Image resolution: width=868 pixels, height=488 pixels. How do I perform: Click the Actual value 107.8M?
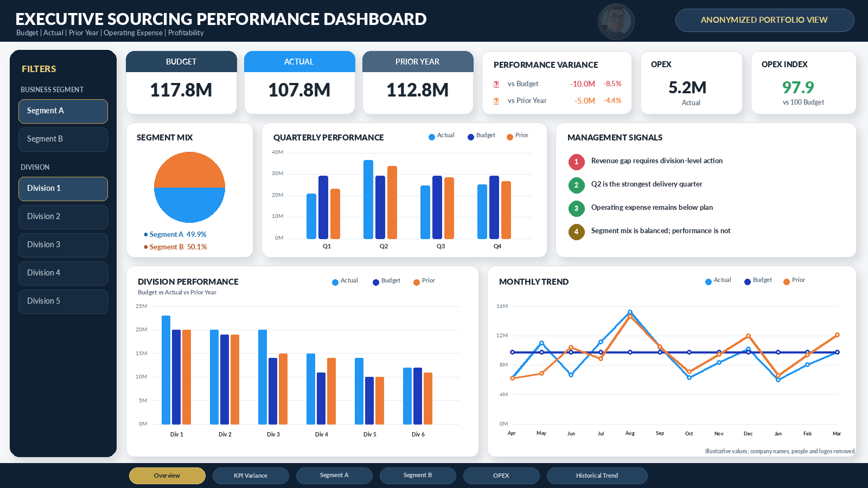(x=299, y=90)
